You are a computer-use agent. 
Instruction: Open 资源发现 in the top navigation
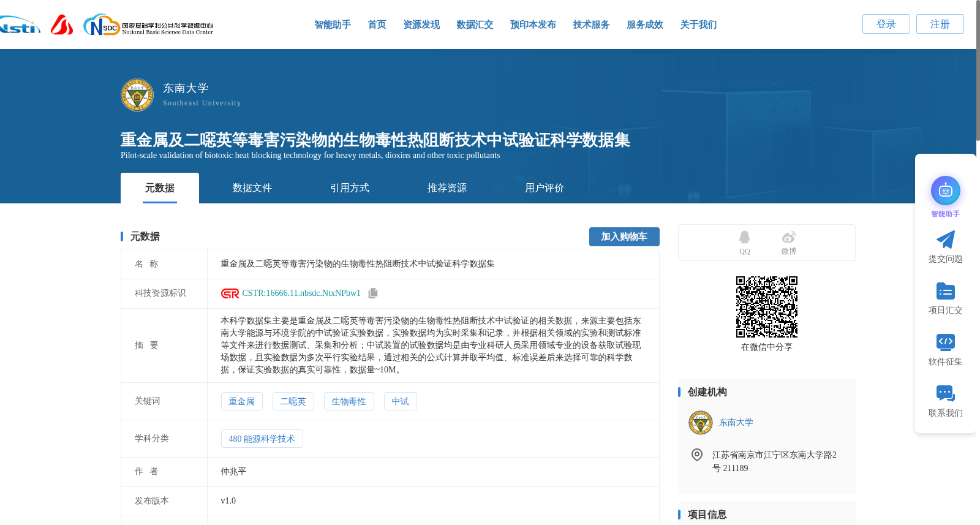pyautogui.click(x=421, y=25)
